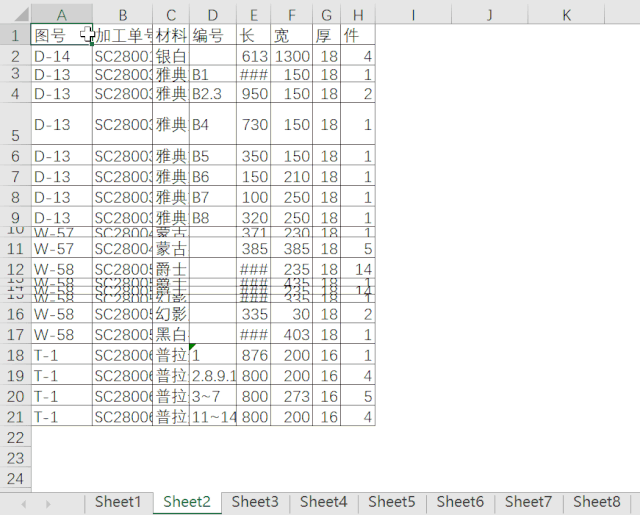Image resolution: width=640 pixels, height=515 pixels.
Task: Click cell D-14 in row 2
Action: pyautogui.click(x=62, y=56)
